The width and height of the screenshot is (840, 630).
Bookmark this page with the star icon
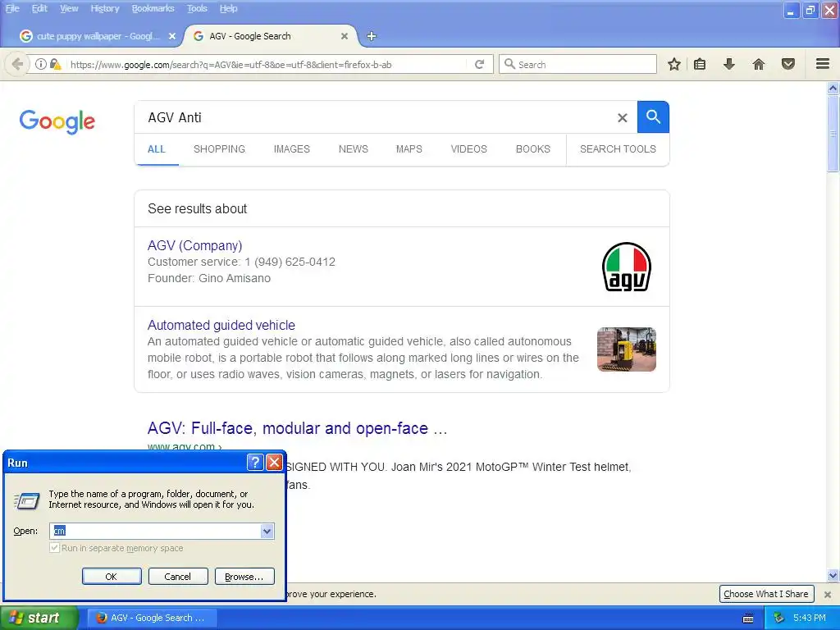[674, 64]
